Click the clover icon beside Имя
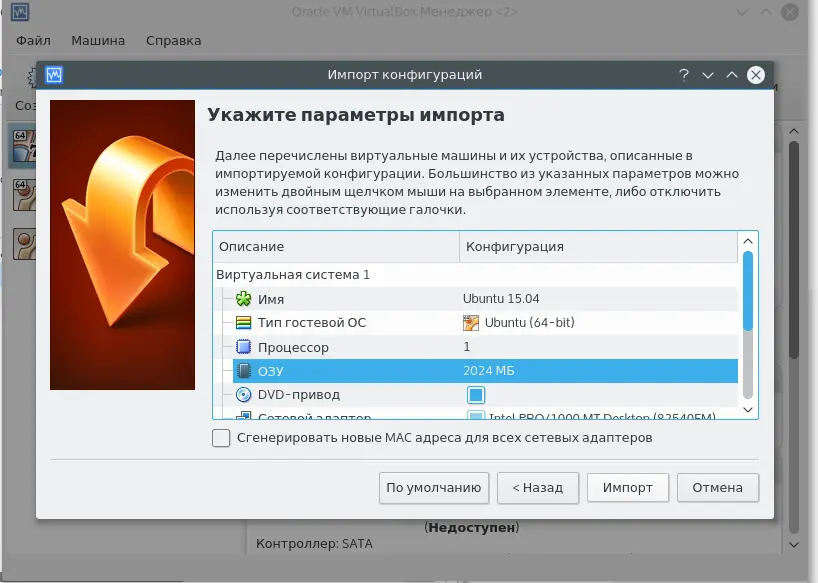 pos(244,299)
